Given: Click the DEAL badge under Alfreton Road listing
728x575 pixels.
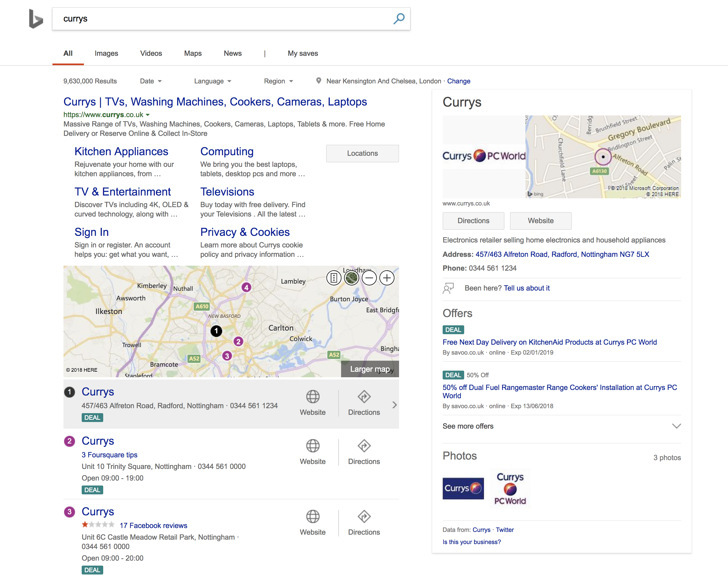Looking at the screenshot, I should [x=92, y=418].
